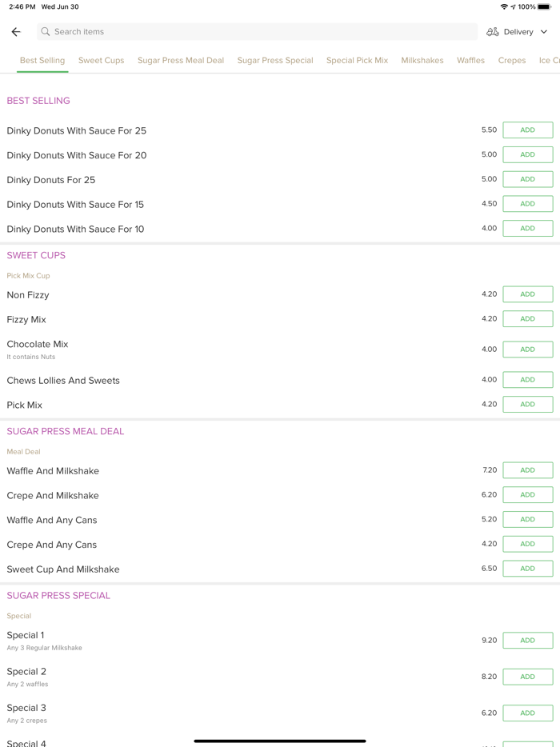Add Dinky Donuts With Sauce For 25
The width and height of the screenshot is (560, 747).
[527, 130]
